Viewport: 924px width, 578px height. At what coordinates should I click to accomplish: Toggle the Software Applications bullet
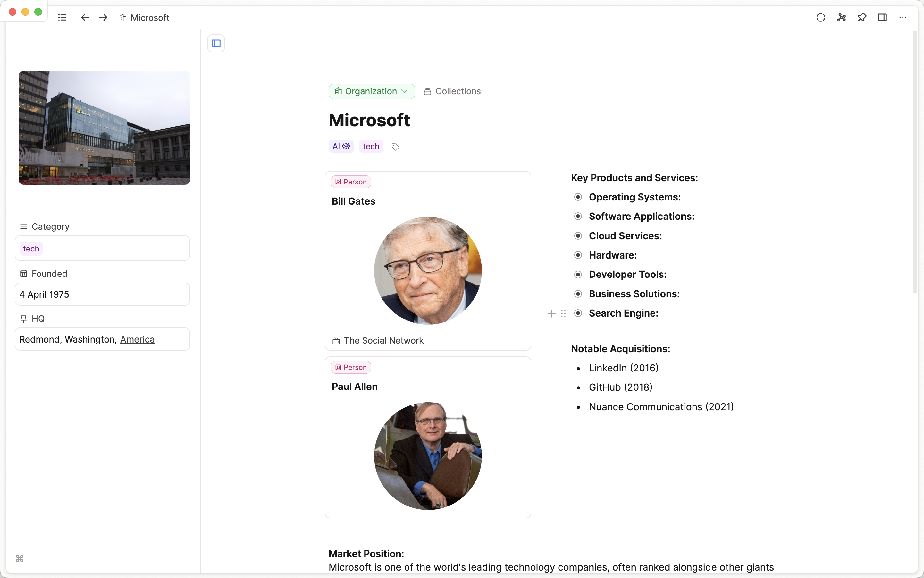pos(578,217)
